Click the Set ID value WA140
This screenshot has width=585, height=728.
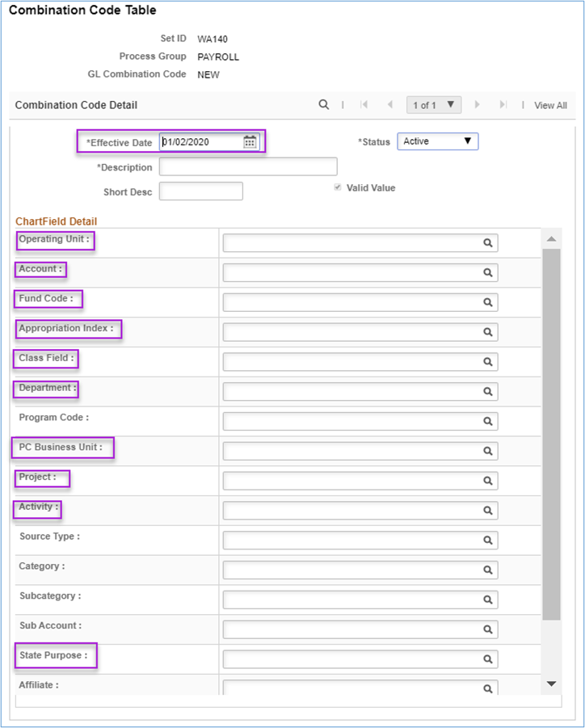coord(213,39)
